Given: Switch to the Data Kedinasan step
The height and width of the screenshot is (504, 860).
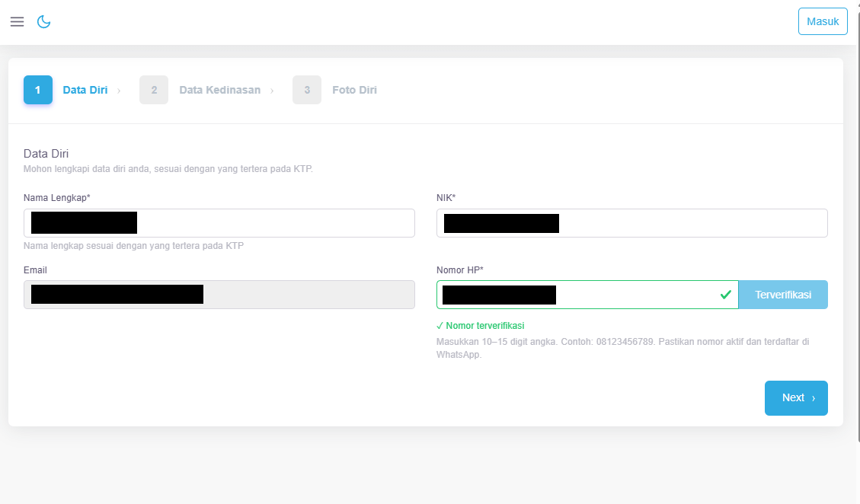Looking at the screenshot, I should (x=220, y=90).
